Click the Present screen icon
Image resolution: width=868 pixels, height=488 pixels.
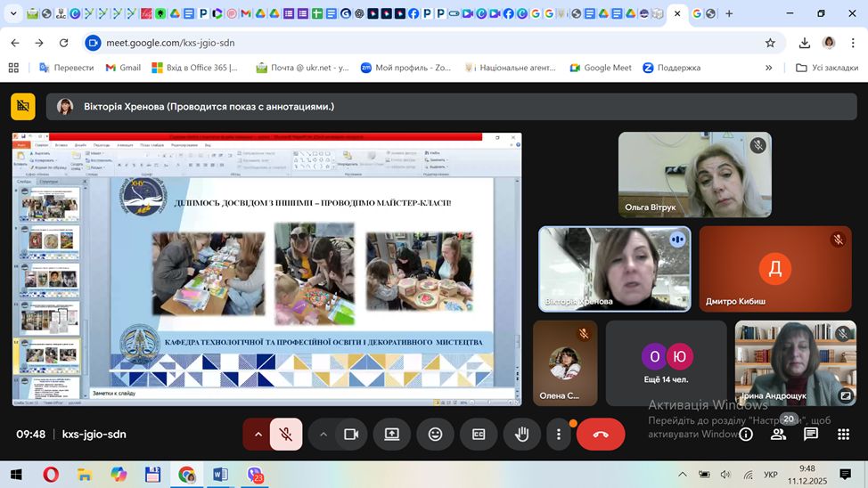[x=391, y=435]
